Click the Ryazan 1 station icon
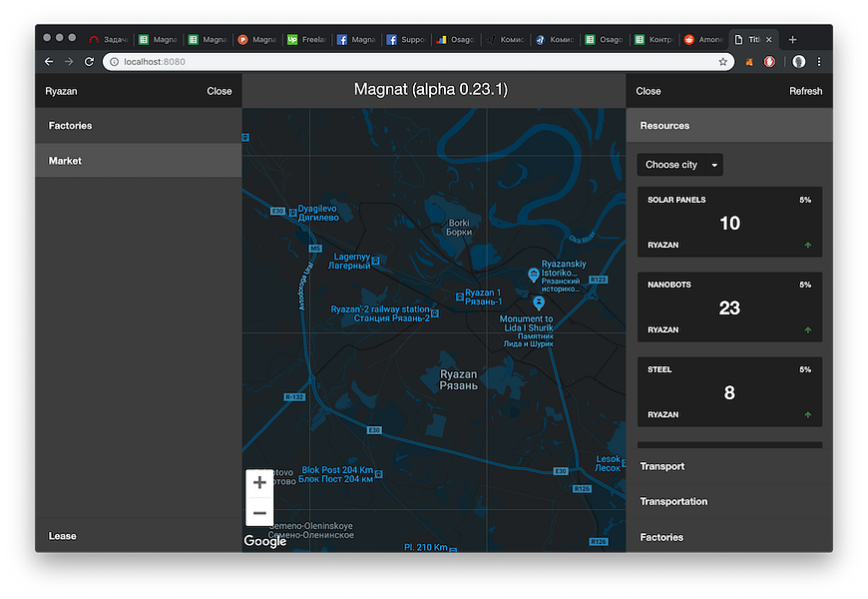This screenshot has height=599, width=868. coord(460,298)
